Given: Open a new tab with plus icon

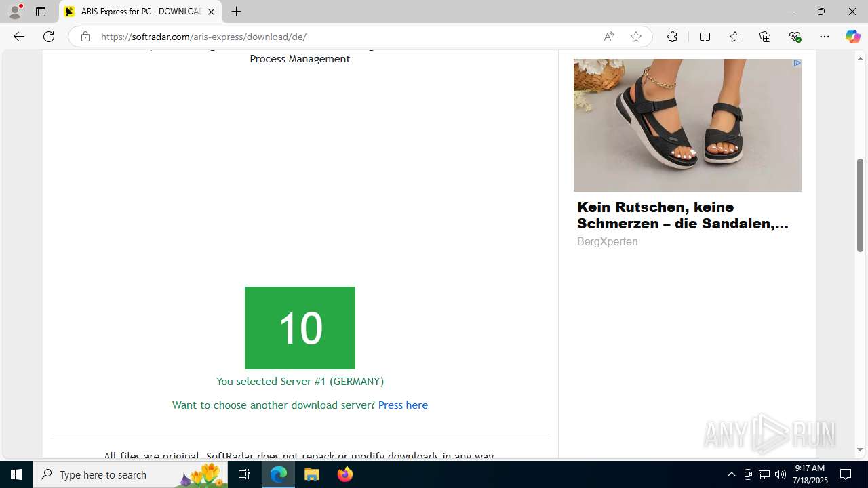Looking at the screenshot, I should [x=236, y=12].
